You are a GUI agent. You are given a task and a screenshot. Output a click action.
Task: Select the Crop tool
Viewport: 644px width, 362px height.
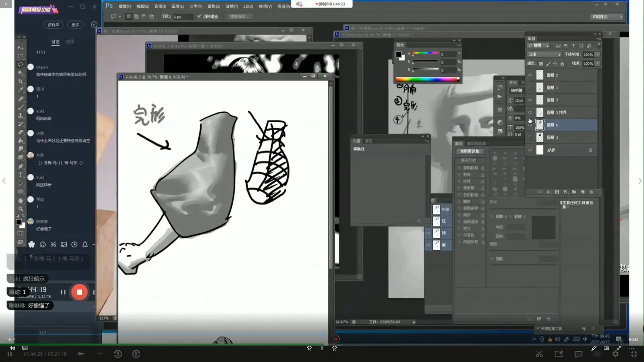20,81
